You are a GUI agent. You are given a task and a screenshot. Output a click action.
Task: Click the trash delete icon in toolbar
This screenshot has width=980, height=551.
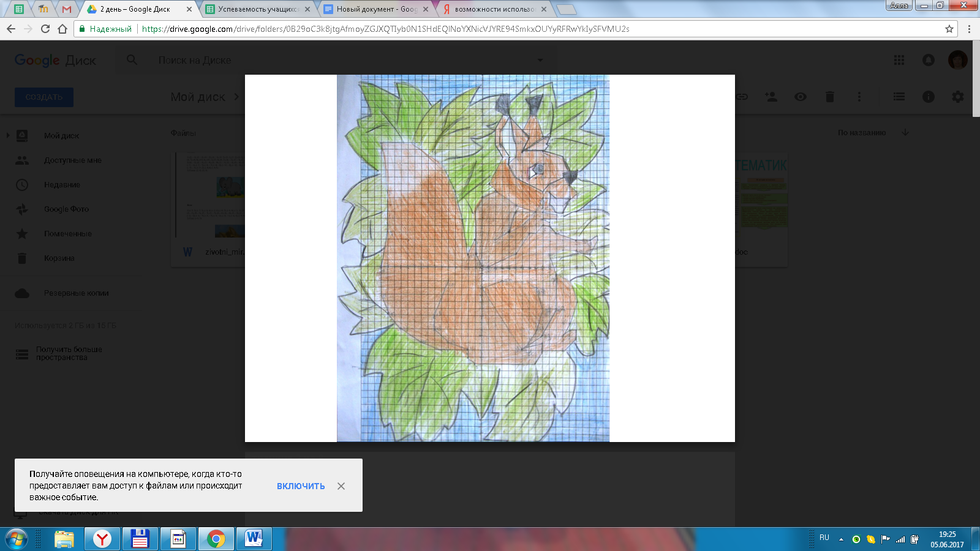tap(830, 97)
